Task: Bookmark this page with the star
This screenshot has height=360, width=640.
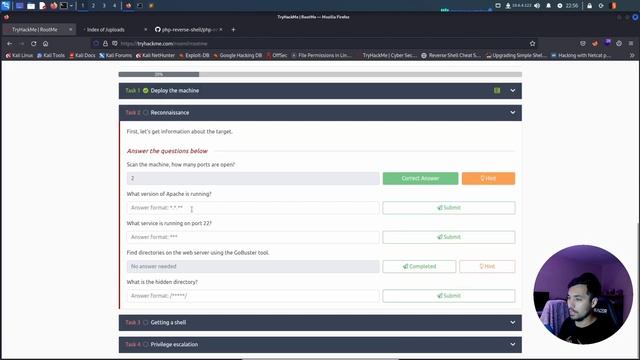Action: click(532, 43)
